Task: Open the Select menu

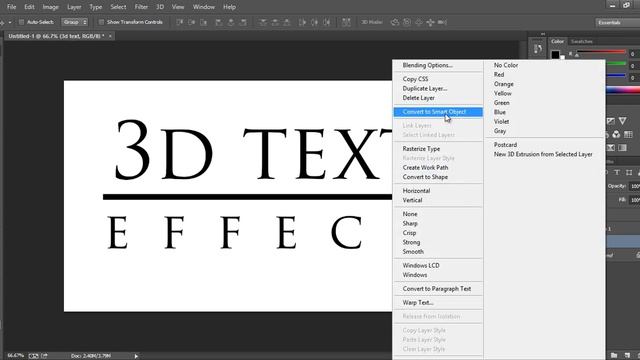Action: point(118,7)
